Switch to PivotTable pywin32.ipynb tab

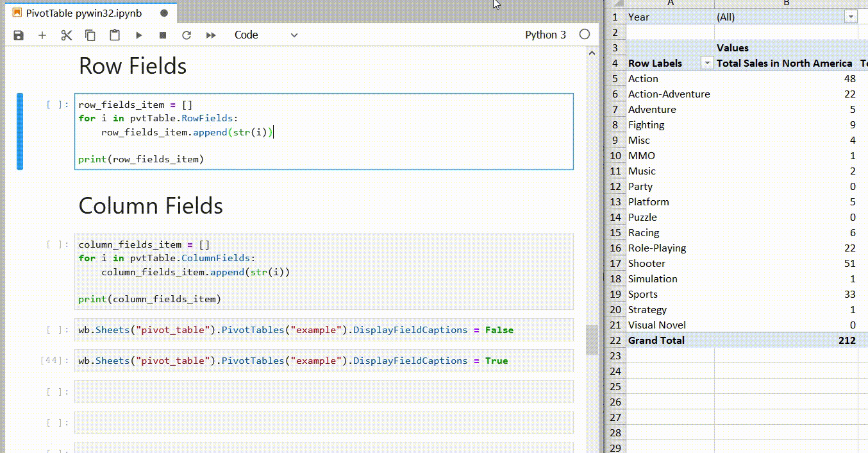(x=83, y=13)
